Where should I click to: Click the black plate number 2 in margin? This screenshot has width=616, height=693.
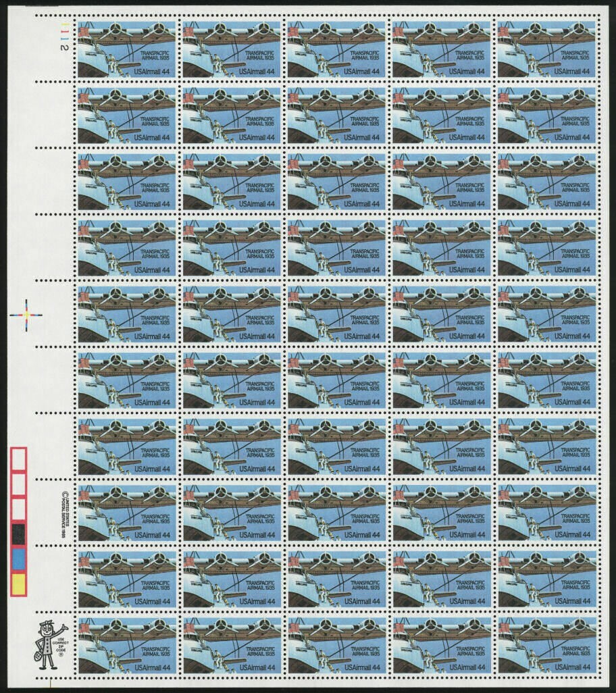[66, 47]
